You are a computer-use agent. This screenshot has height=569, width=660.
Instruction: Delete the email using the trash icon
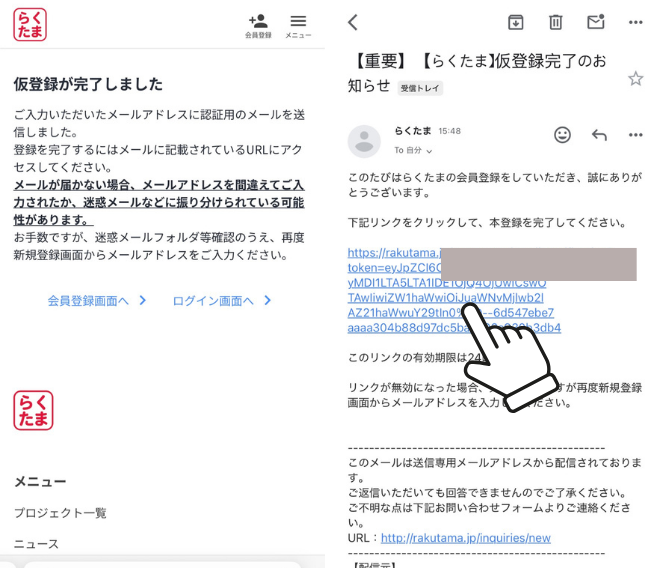point(556,22)
